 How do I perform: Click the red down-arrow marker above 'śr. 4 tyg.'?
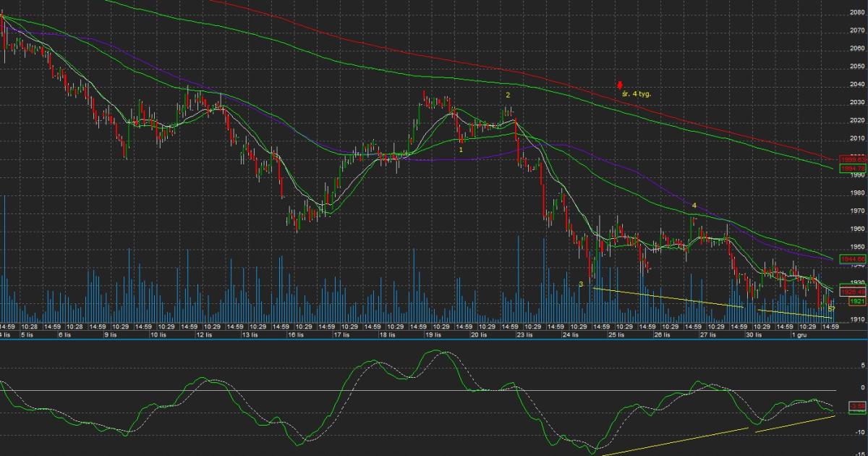coord(620,85)
